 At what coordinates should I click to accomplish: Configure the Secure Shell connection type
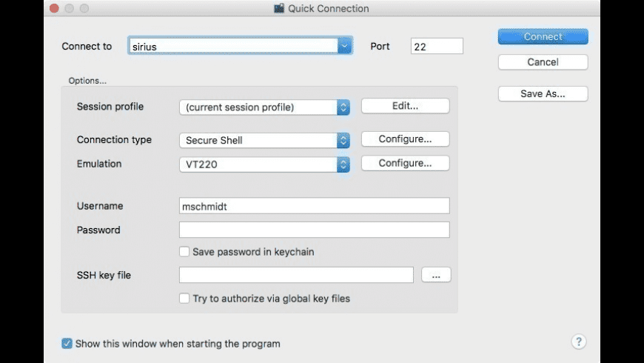coord(405,139)
